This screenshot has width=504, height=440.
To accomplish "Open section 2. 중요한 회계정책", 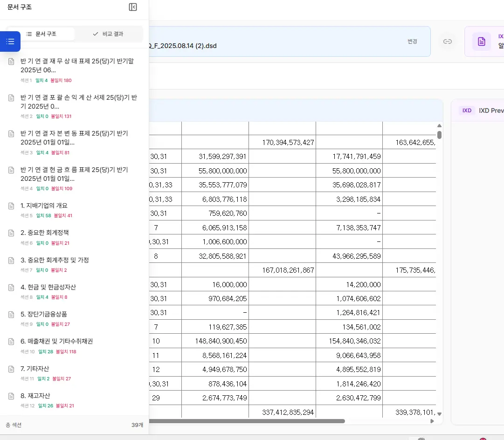I will (x=45, y=233).
